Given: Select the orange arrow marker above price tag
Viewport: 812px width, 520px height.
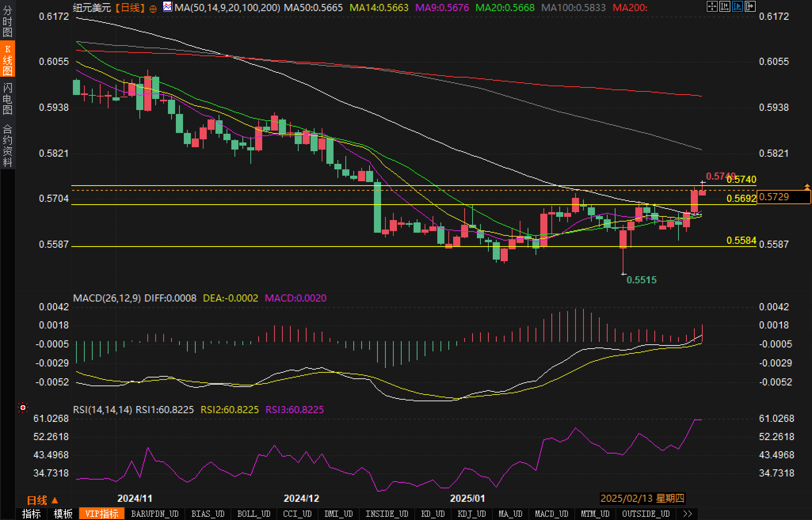Looking at the screenshot, I should coord(807,186).
